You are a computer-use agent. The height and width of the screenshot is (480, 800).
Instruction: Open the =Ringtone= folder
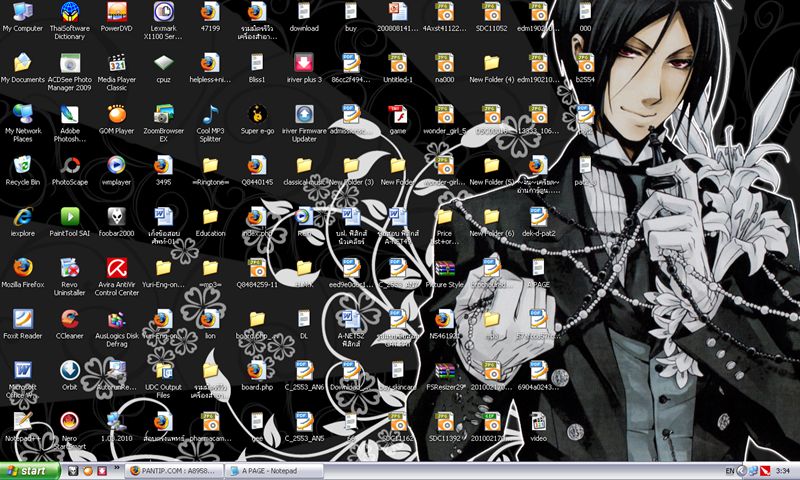210,166
